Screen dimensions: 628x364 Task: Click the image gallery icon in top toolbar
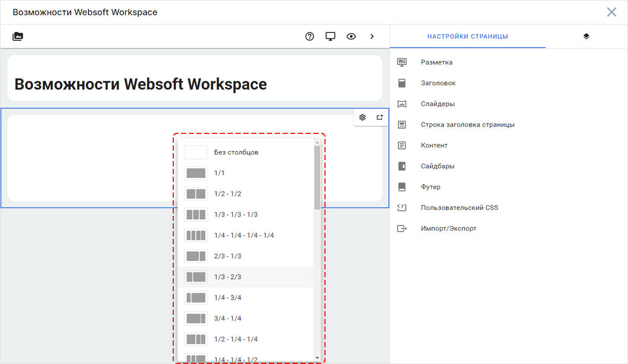18,36
